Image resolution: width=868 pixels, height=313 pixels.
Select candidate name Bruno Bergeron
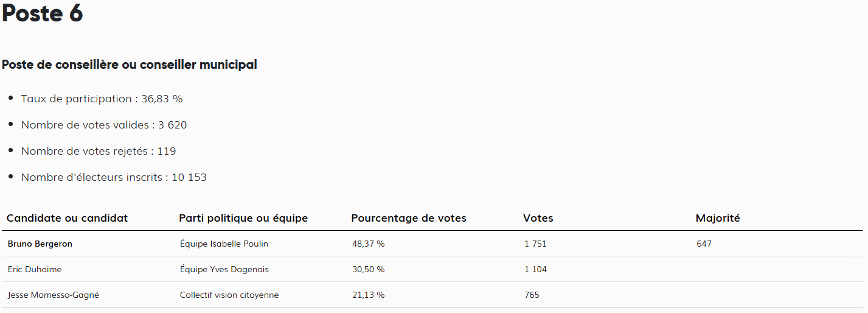[x=40, y=244]
